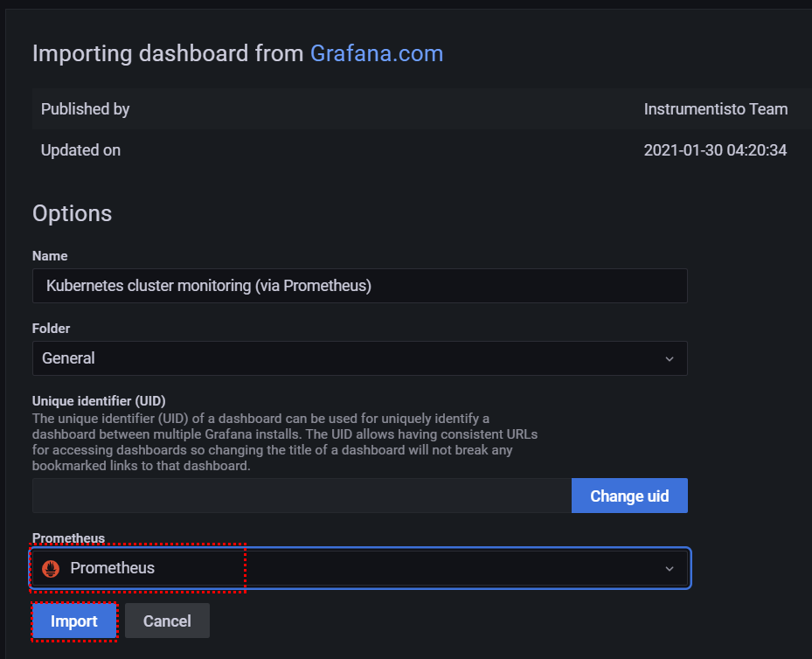Open the Folder dropdown showing General
The image size is (812, 659).
point(360,358)
